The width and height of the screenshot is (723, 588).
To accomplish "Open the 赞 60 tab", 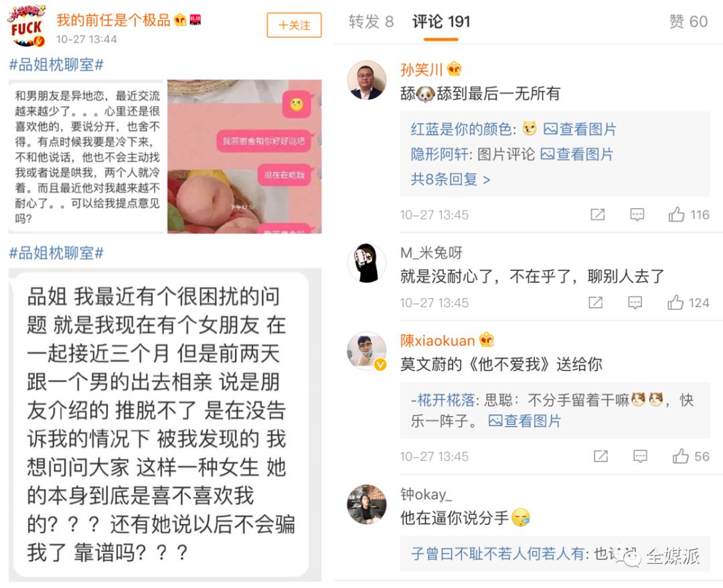I will pos(688,21).
